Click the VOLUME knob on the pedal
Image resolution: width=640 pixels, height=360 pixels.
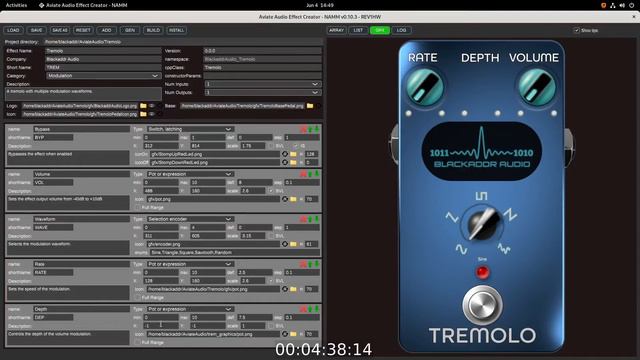pyautogui.click(x=537, y=87)
